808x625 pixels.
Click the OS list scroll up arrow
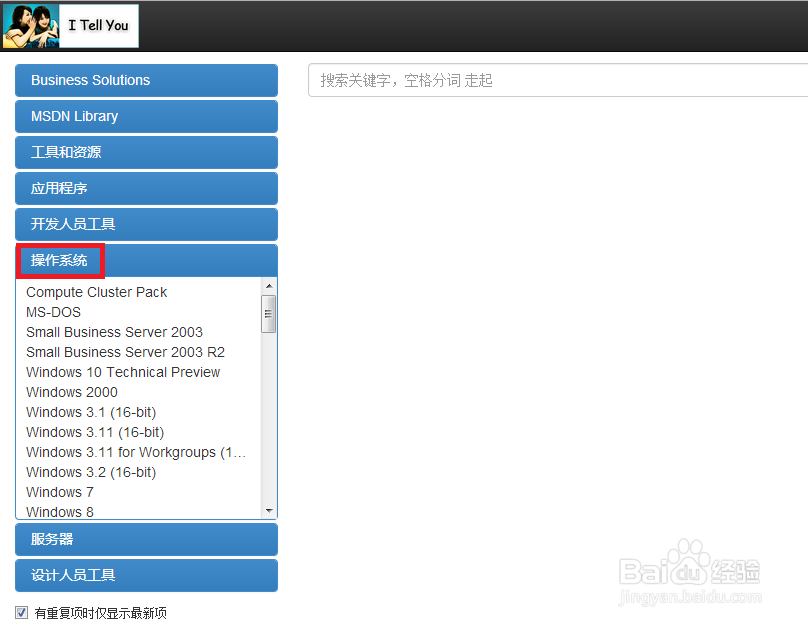[268, 286]
